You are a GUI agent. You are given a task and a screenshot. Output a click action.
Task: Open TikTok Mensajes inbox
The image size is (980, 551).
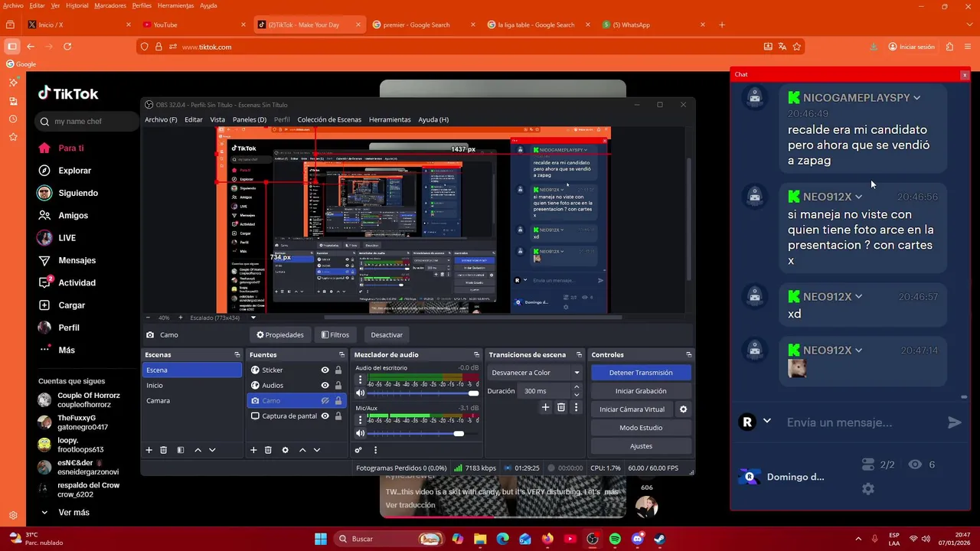77,260
